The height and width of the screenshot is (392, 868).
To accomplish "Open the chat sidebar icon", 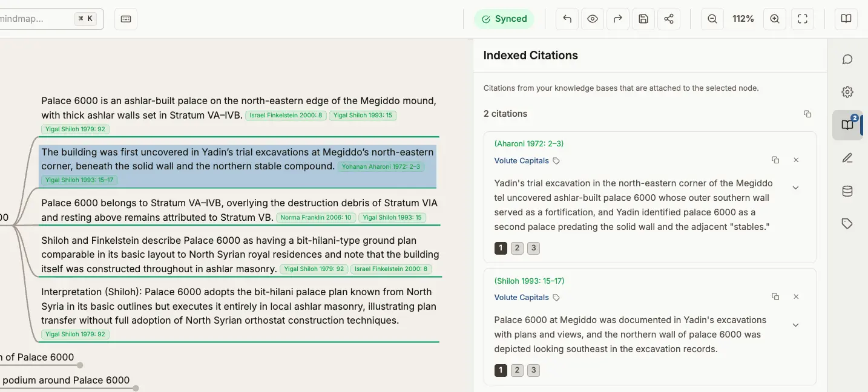I will coord(847,59).
